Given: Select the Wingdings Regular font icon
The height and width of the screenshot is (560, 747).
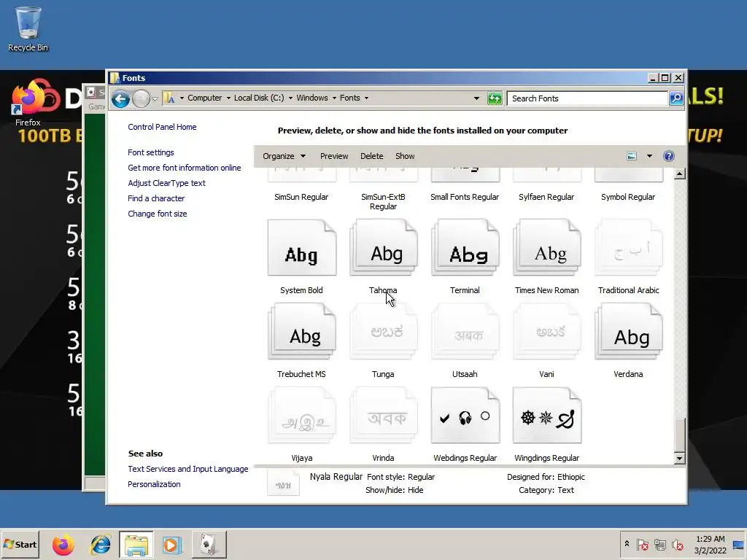Looking at the screenshot, I should pos(547,415).
